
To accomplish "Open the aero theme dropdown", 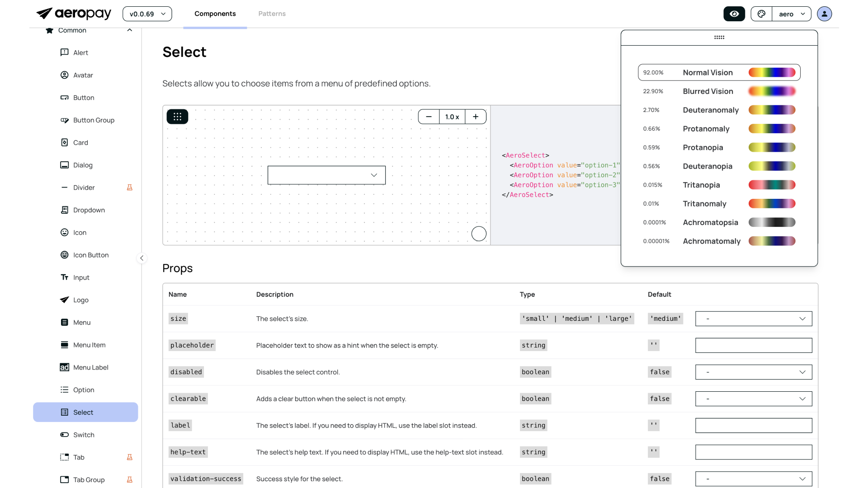I will point(792,14).
